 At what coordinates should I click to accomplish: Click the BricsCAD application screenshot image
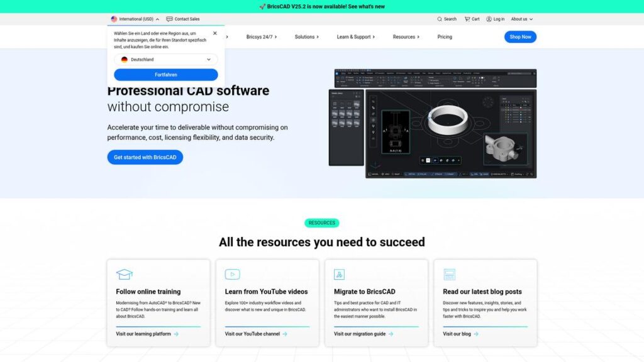point(433,124)
